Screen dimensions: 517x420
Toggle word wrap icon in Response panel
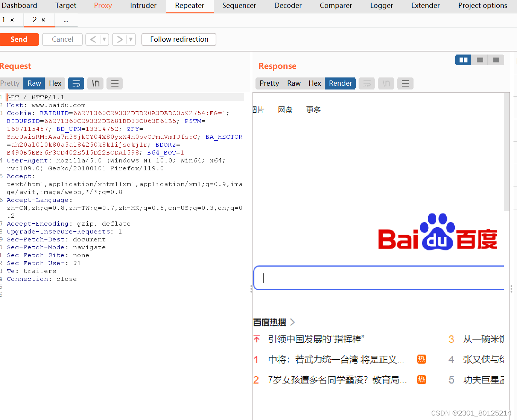pos(367,83)
